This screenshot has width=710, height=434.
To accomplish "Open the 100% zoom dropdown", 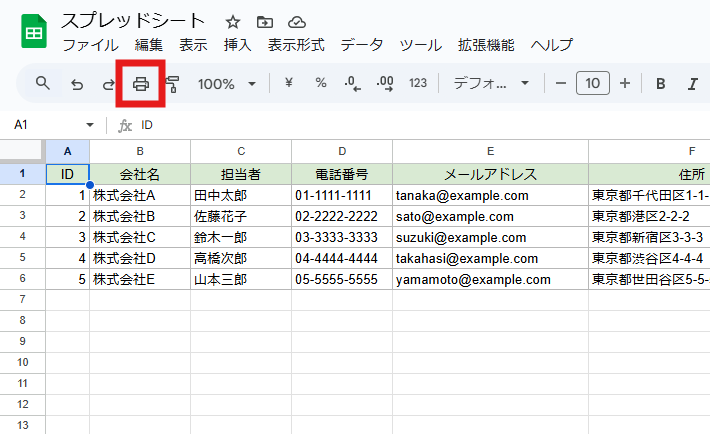I will point(227,84).
